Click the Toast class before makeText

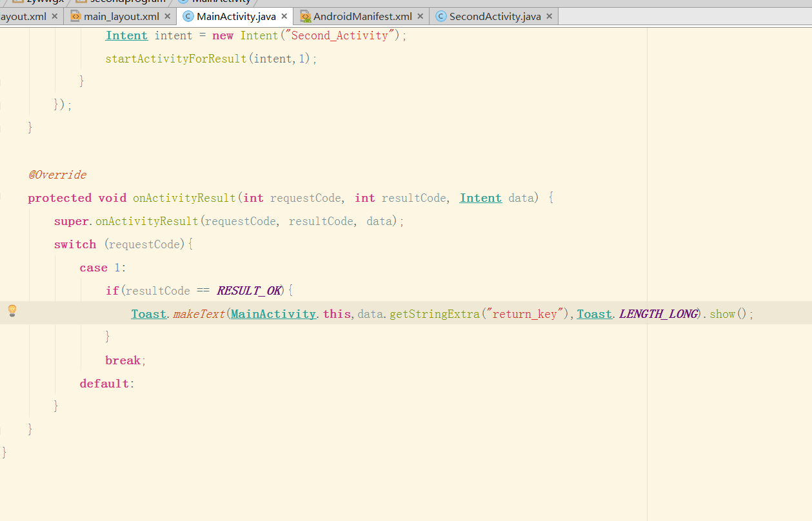click(149, 314)
